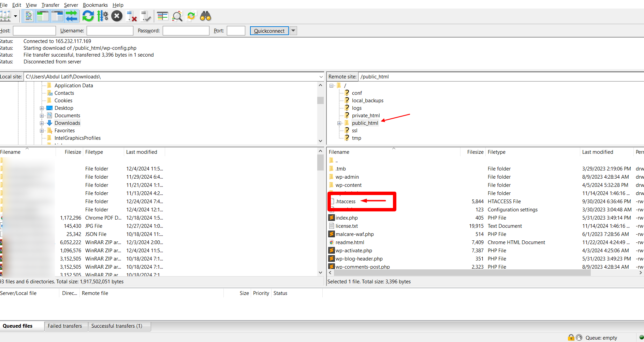
Task: Open Find Files with the binoculars icon
Action: (205, 16)
